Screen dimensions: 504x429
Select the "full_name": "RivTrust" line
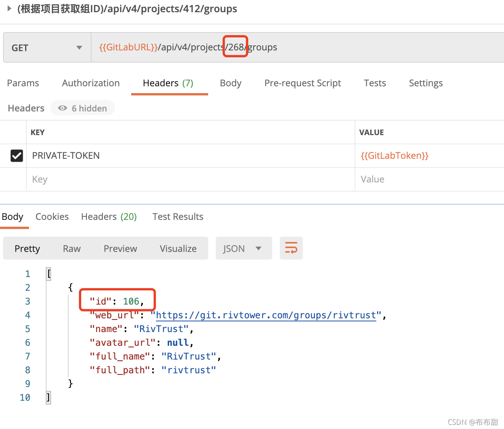tap(156, 356)
